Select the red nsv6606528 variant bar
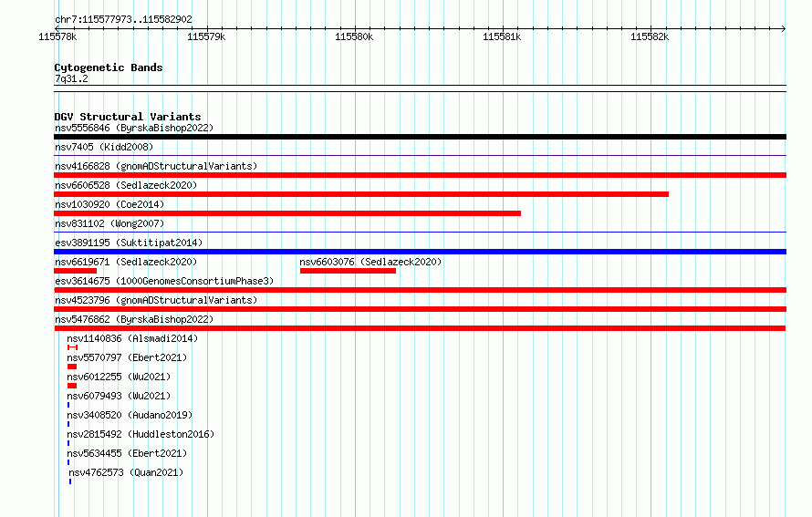This screenshot has height=517, width=812. point(361,194)
